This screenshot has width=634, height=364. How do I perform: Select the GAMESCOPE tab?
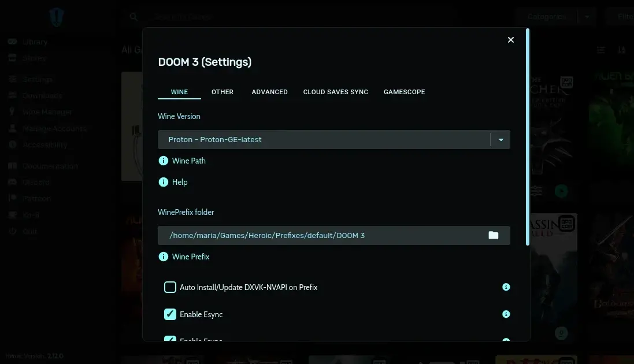[405, 92]
